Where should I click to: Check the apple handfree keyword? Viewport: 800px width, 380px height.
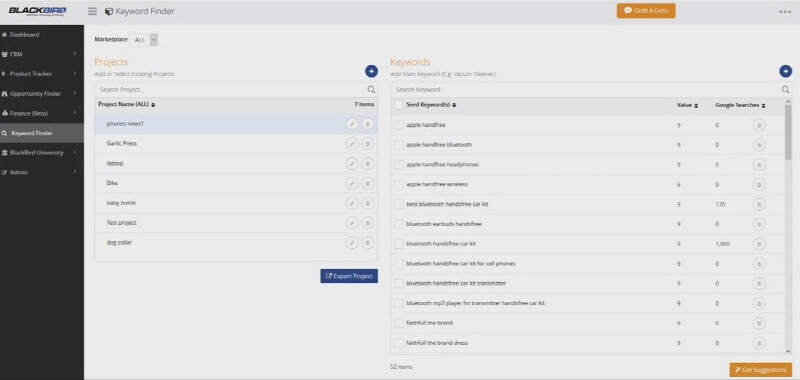click(398, 125)
